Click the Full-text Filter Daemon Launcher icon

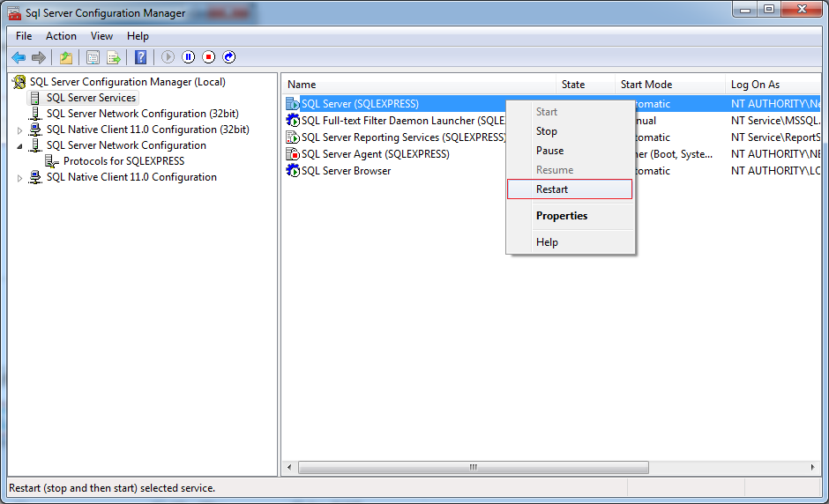[293, 121]
